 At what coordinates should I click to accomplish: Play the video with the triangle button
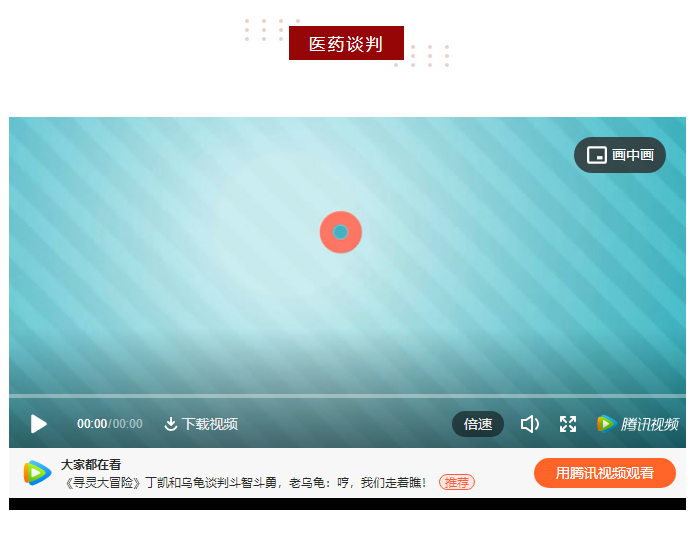pos(38,424)
